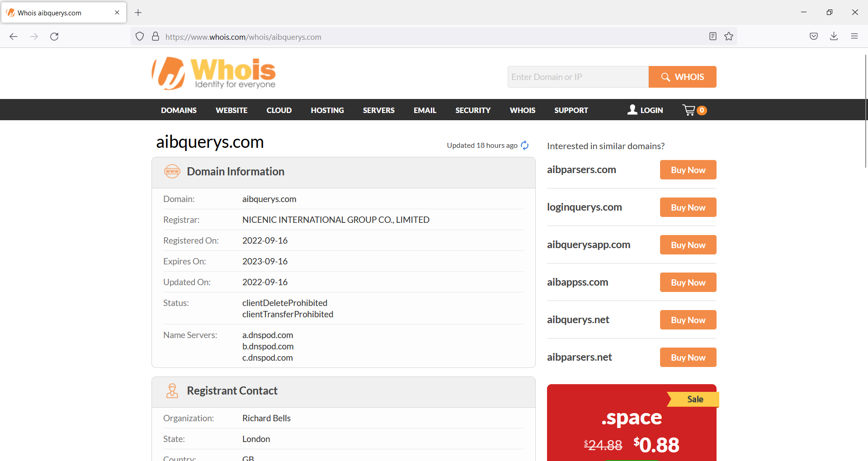This screenshot has height=461, width=868.
Task: Click the aibparsers.com domain name
Action: pos(581,169)
